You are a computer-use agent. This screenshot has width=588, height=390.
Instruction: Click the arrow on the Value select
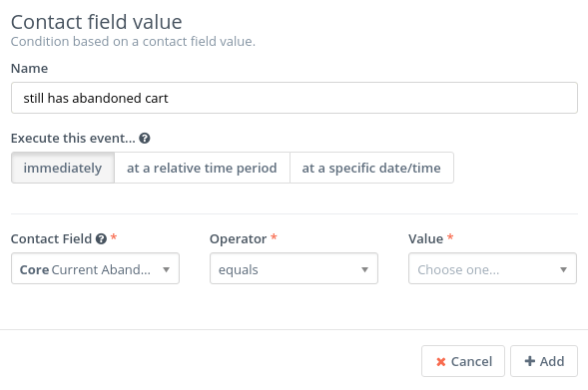563,269
